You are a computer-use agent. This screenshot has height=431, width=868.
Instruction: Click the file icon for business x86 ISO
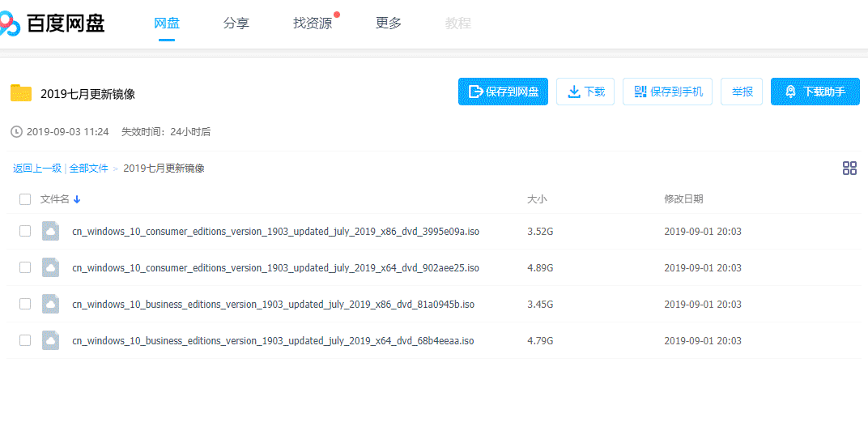click(x=50, y=304)
